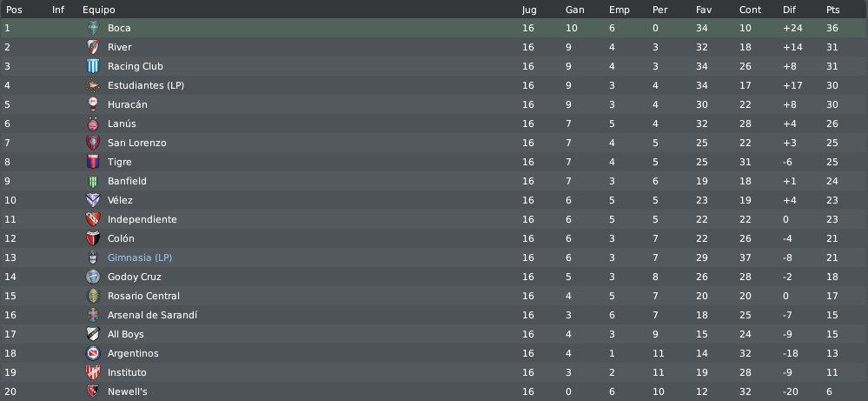Click the Newell's shield icon
This screenshot has width=868, height=401.
93,391
